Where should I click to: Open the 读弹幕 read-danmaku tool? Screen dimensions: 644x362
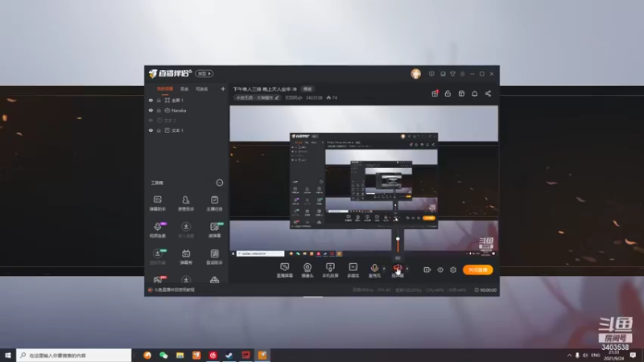click(x=214, y=230)
